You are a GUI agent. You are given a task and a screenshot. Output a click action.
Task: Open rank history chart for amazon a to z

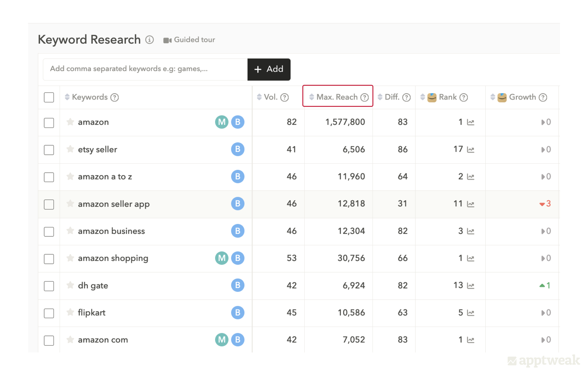point(471,177)
